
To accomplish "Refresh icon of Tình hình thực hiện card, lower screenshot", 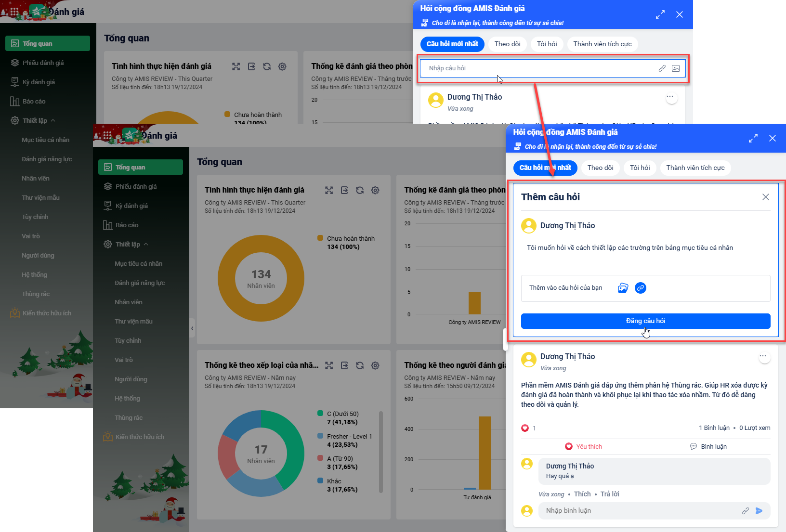I will (x=360, y=190).
